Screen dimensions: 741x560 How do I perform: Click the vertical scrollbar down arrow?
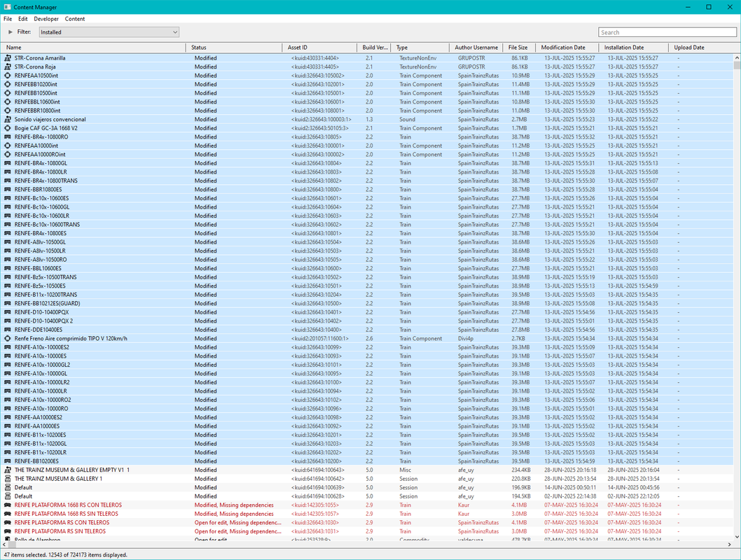click(737, 537)
